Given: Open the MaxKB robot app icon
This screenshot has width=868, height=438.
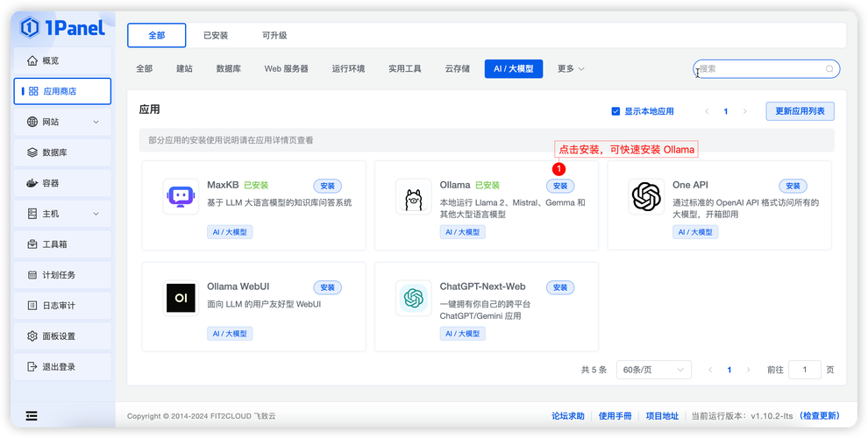Looking at the screenshot, I should [181, 196].
